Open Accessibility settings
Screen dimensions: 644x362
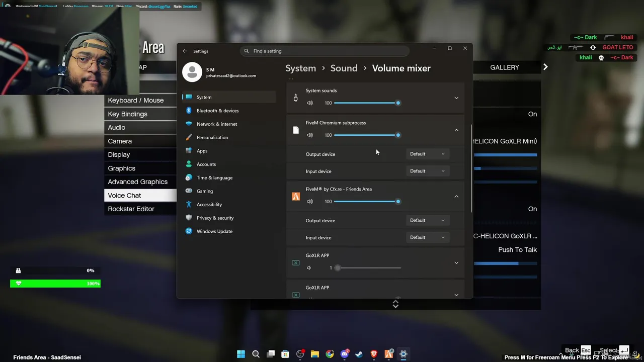pyautogui.click(x=229, y=205)
